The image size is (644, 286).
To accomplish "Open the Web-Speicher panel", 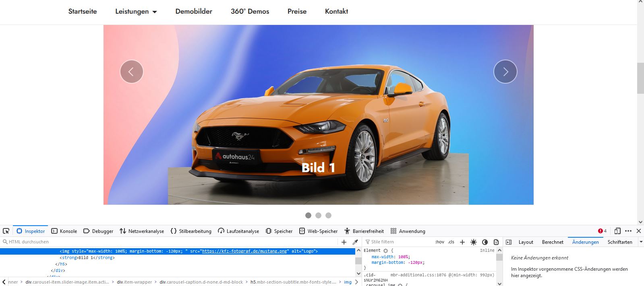I will click(318, 231).
